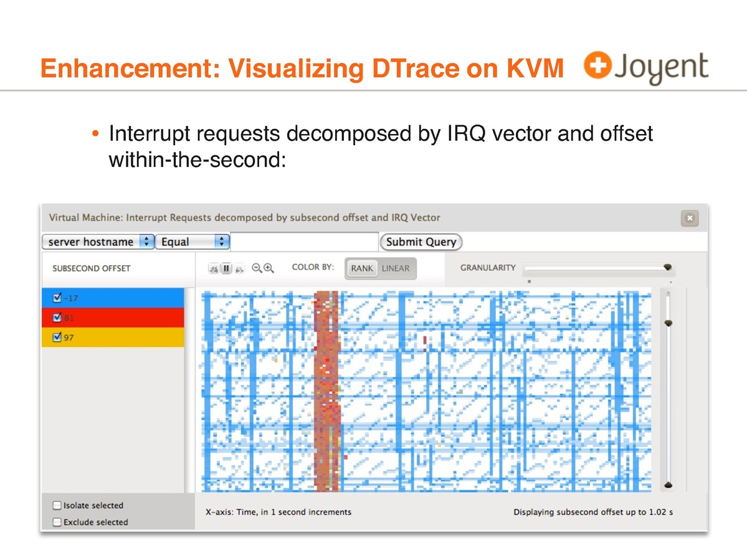The height and width of the screenshot is (560, 747).
Task: Zoom out with the minus magnifier
Action: tap(257, 268)
